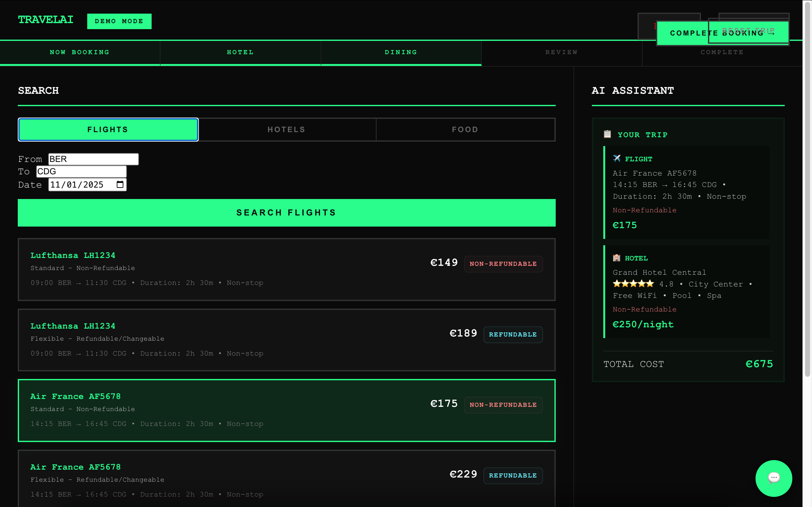This screenshot has width=812, height=507.
Task: Switch to the HOTELS search tab
Action: click(286, 129)
